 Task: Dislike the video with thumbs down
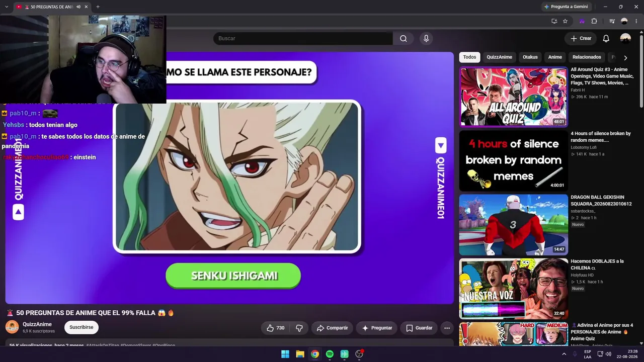click(x=299, y=328)
